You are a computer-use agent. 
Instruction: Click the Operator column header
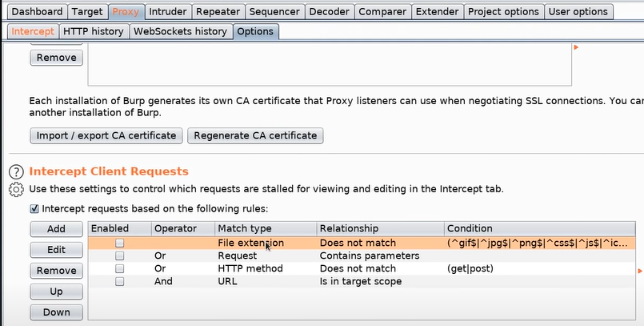tap(182, 228)
